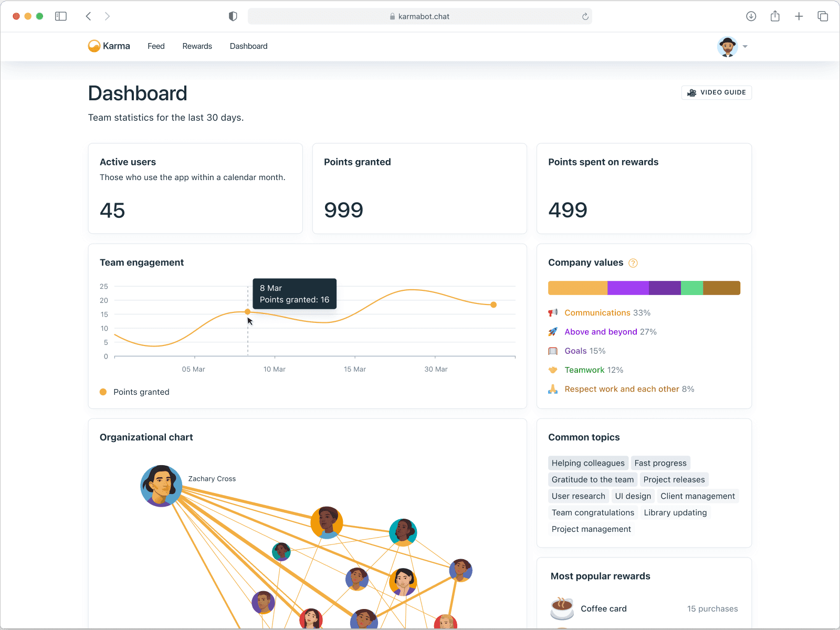Select Zachary Cross avatar in org chart

tap(161, 486)
